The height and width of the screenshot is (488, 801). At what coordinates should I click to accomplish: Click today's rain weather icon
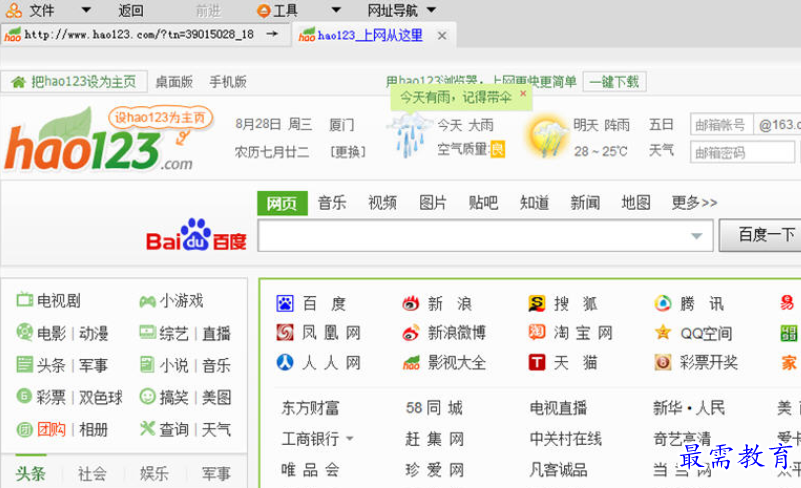coord(409,135)
